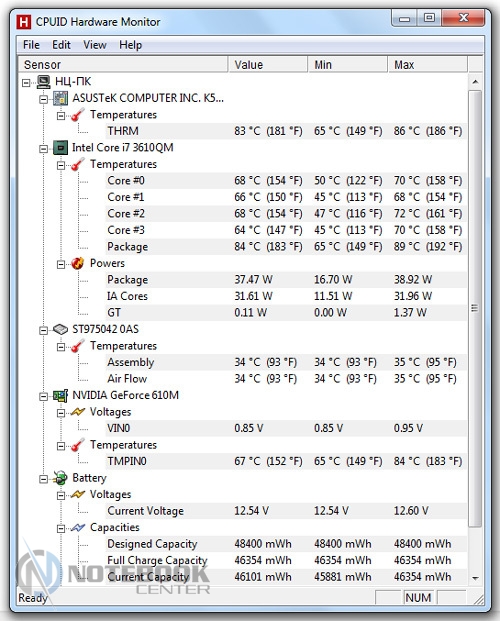
Task: Minimize the Hardware Monitor window
Action: point(404,18)
